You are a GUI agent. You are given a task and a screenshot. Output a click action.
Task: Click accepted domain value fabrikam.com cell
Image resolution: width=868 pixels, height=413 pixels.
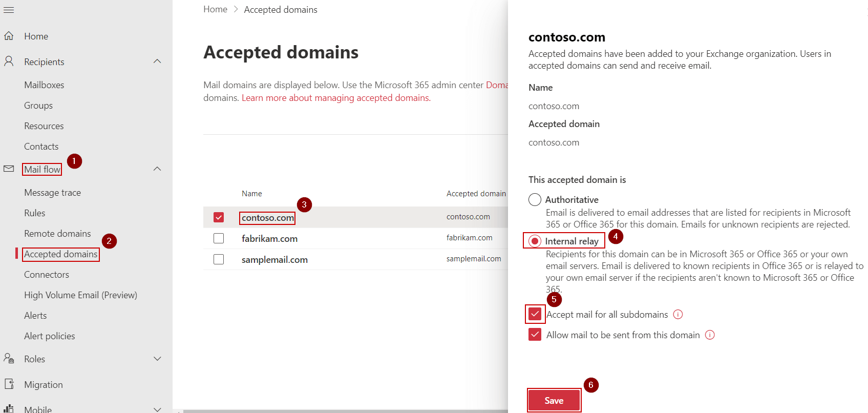tap(470, 238)
